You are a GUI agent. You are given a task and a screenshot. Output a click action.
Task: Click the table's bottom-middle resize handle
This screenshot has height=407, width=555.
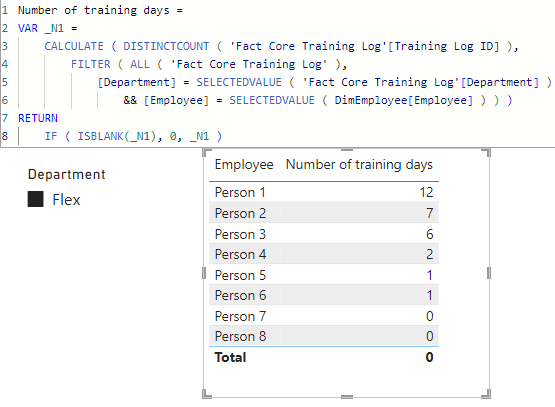pos(347,397)
